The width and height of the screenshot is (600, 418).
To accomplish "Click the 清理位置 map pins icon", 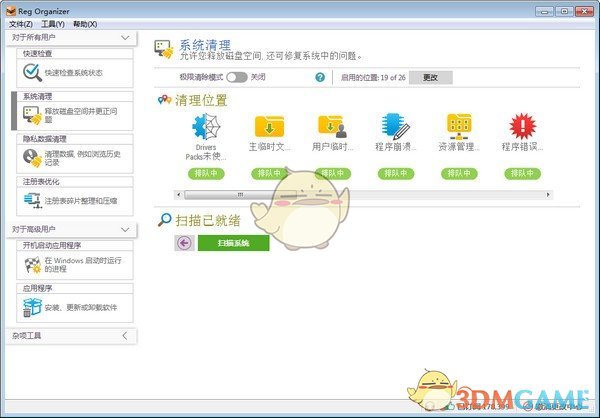I will pyautogui.click(x=165, y=100).
